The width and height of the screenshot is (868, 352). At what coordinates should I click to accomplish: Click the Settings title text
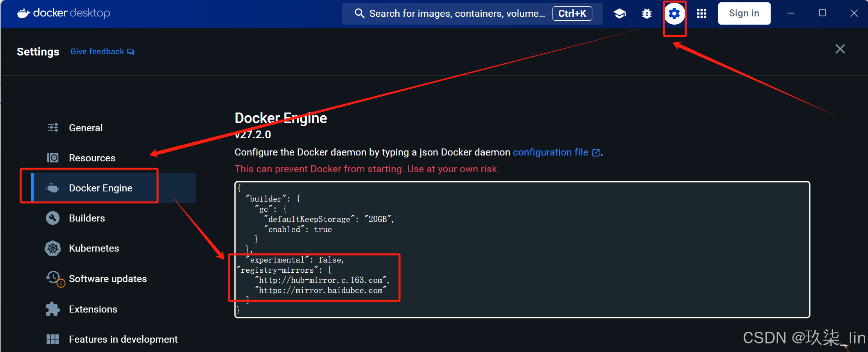pyautogui.click(x=38, y=52)
